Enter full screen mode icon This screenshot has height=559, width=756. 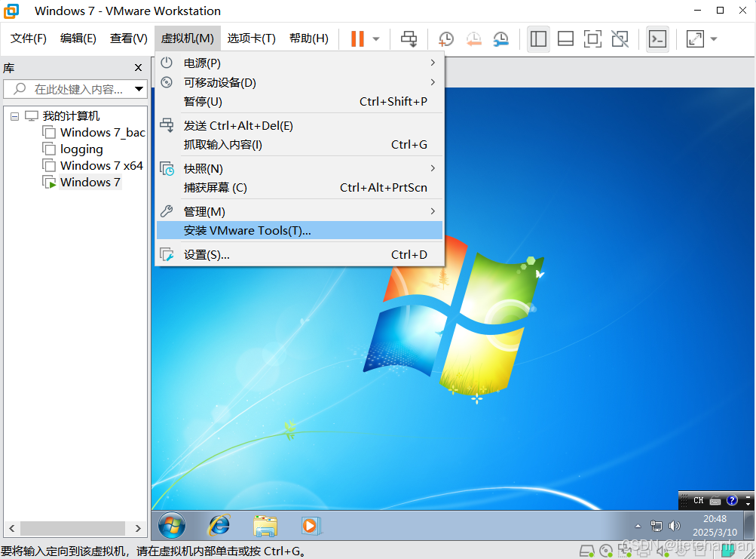[592, 38]
